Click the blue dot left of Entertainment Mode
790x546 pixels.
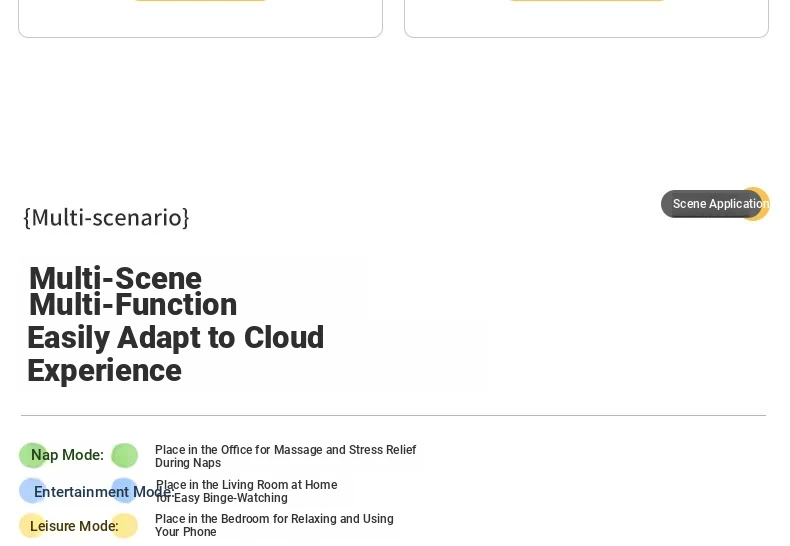[x=32, y=491]
